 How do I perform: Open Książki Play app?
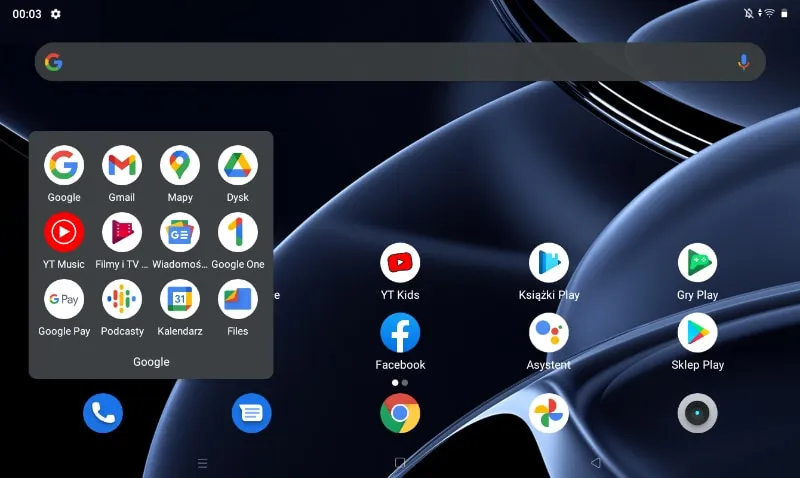(549, 263)
